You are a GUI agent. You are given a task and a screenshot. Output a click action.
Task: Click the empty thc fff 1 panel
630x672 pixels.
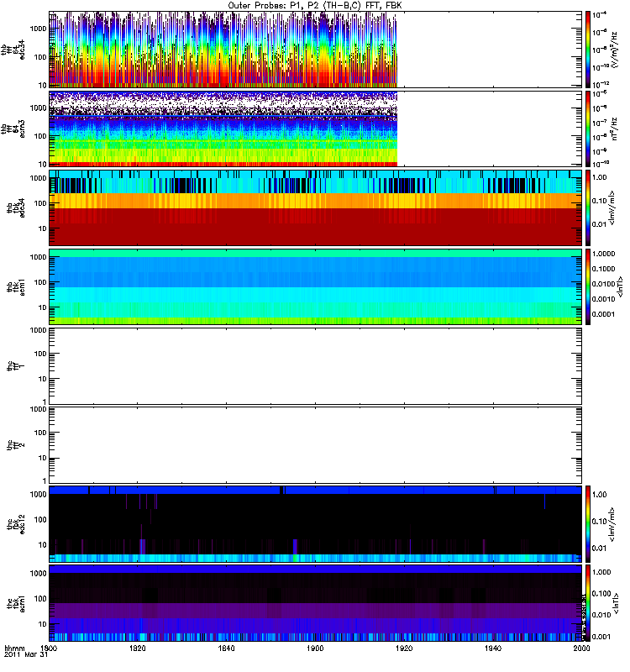[x=316, y=366]
